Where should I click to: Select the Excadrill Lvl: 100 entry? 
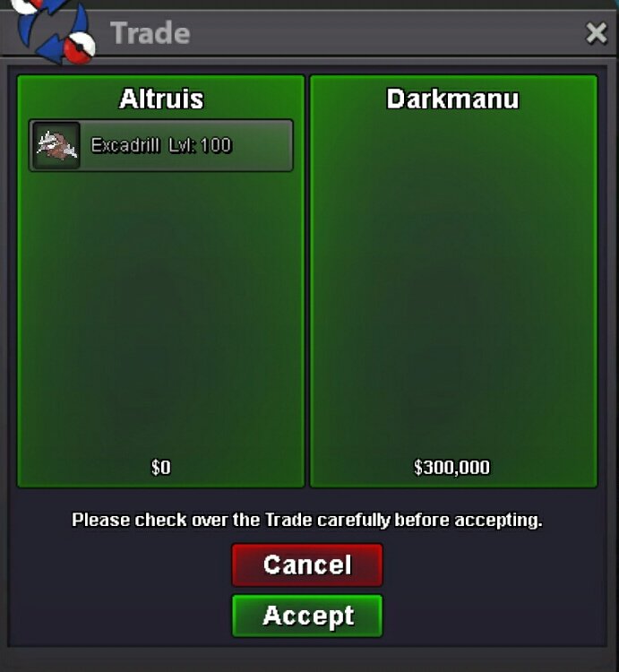pyautogui.click(x=161, y=145)
